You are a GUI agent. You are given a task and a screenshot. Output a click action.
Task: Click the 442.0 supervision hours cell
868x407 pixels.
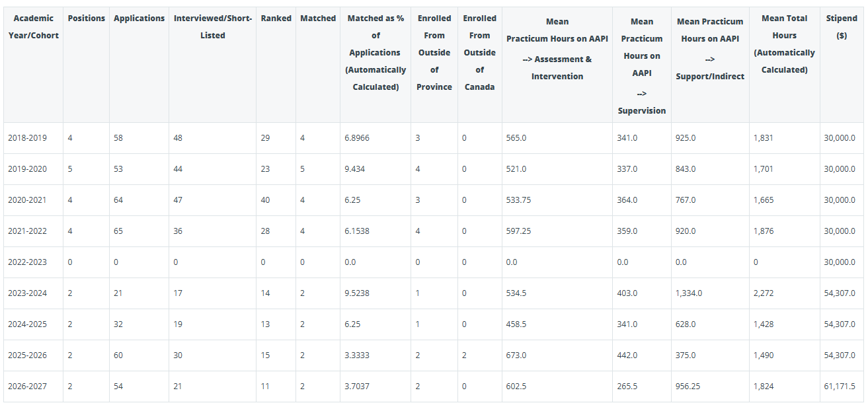coord(627,355)
